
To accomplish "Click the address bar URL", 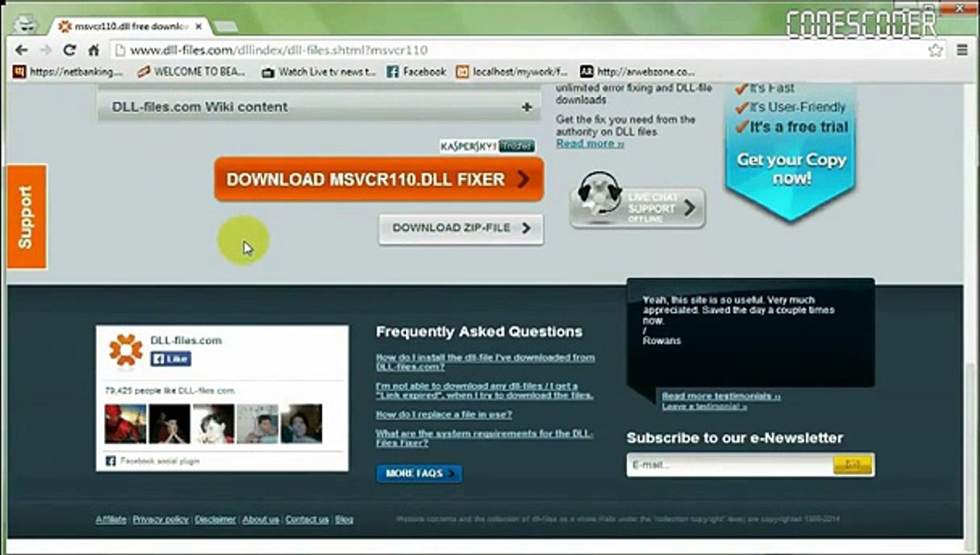I will coord(279,50).
